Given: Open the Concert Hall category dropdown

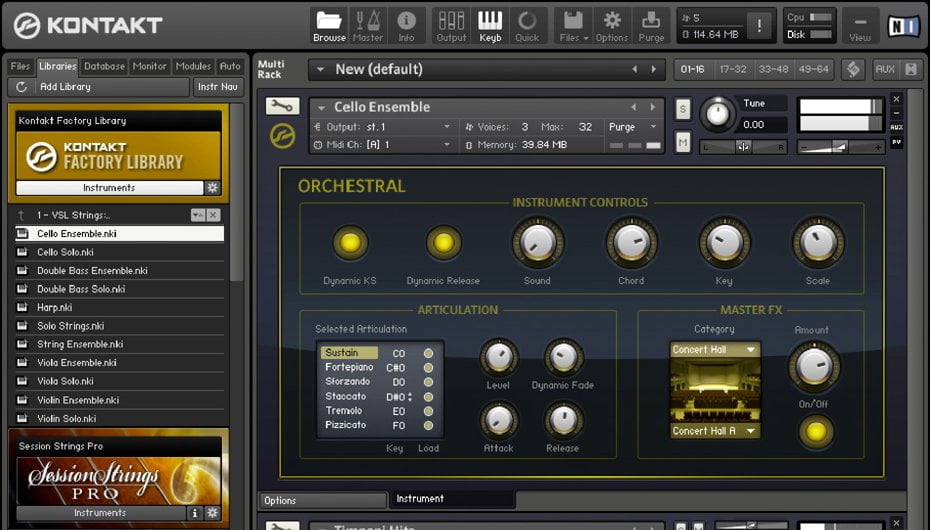Looking at the screenshot, I should 715,350.
